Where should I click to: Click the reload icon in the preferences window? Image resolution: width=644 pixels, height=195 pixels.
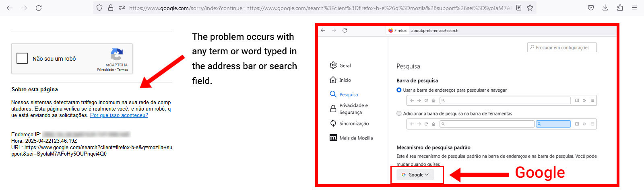click(345, 30)
